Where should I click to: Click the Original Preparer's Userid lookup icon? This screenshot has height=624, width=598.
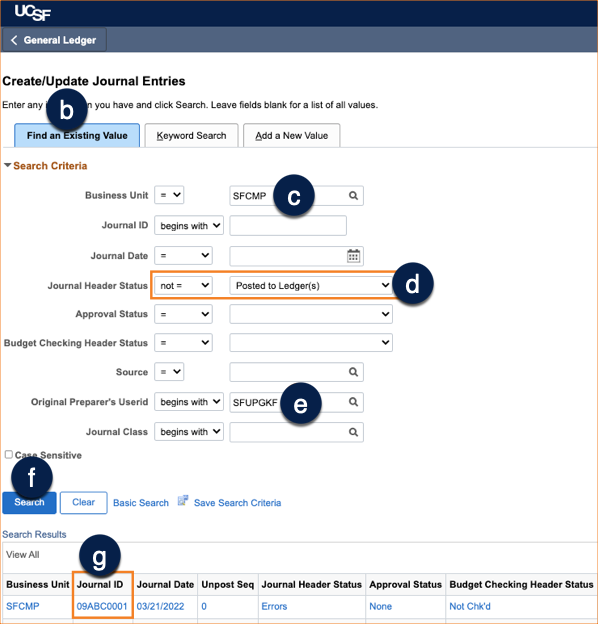coord(353,402)
